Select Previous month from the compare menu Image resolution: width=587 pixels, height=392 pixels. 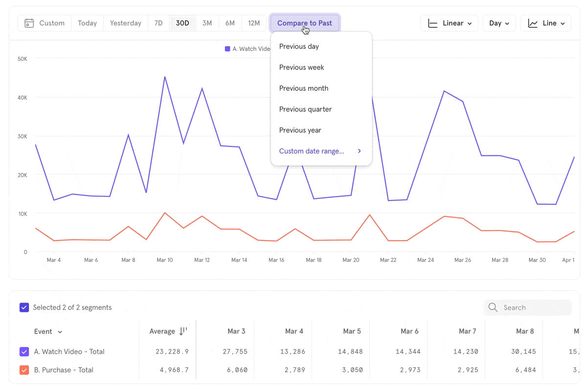(304, 88)
